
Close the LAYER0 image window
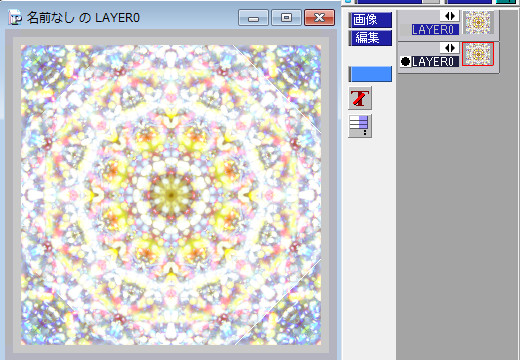point(319,18)
